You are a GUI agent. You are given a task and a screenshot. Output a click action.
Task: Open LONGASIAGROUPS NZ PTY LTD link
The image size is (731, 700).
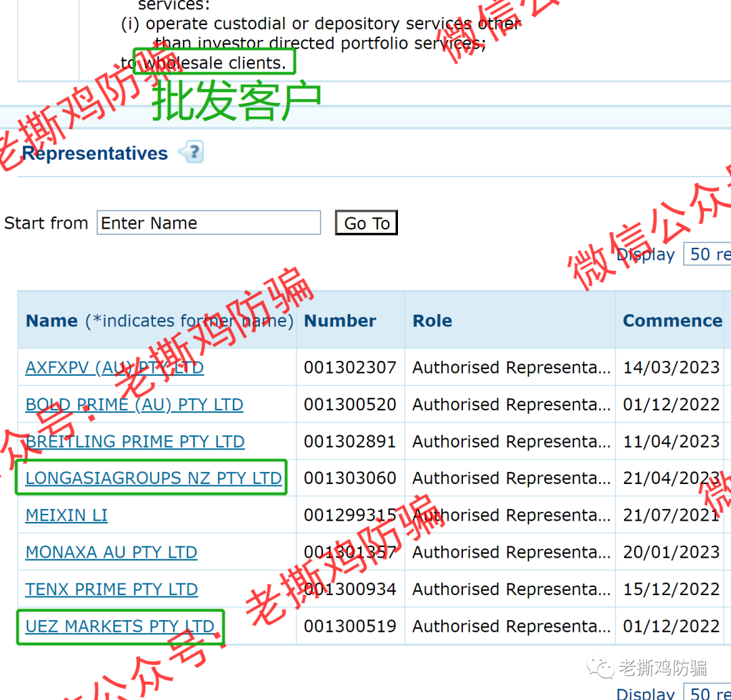[154, 478]
